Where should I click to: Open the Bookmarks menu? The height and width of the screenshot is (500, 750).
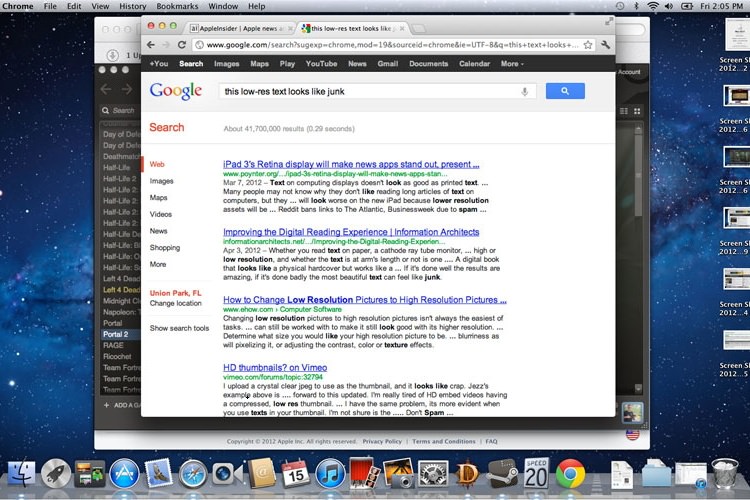[x=177, y=6]
